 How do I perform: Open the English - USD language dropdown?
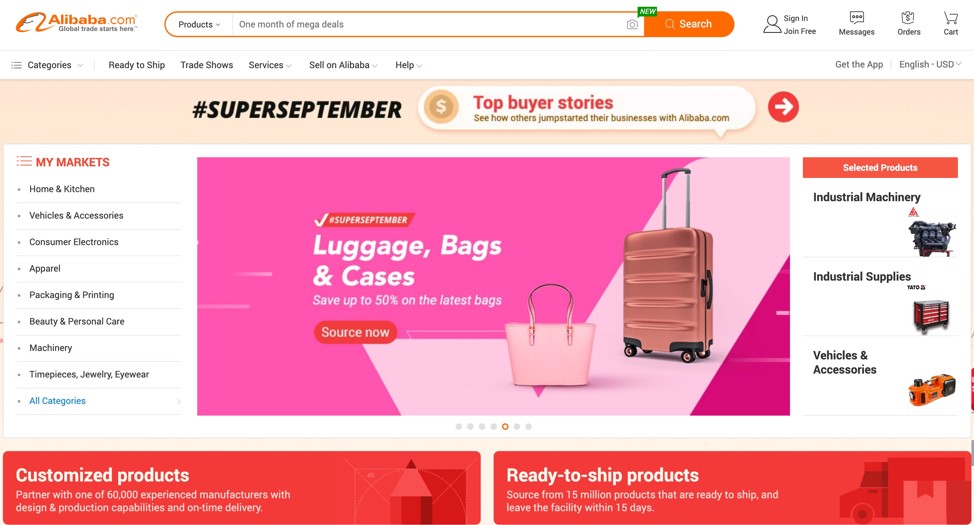tap(930, 64)
